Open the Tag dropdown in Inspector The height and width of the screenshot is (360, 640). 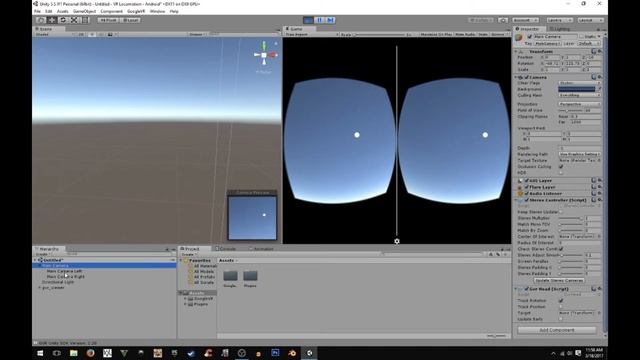(548, 43)
